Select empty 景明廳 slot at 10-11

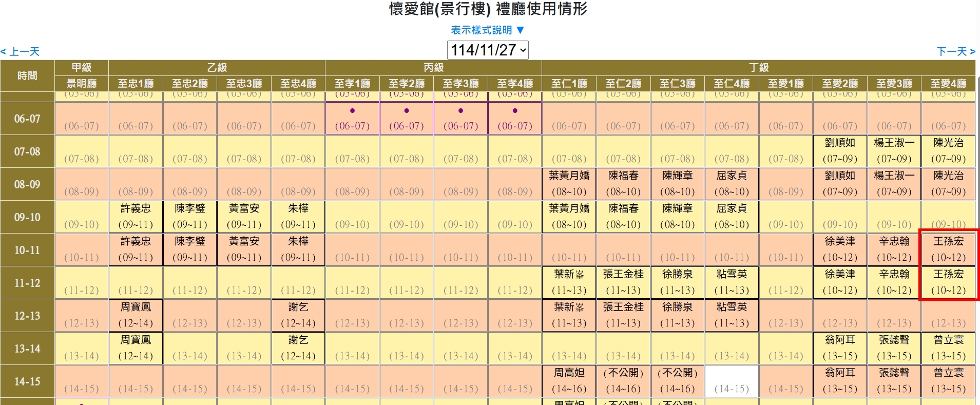(x=82, y=249)
